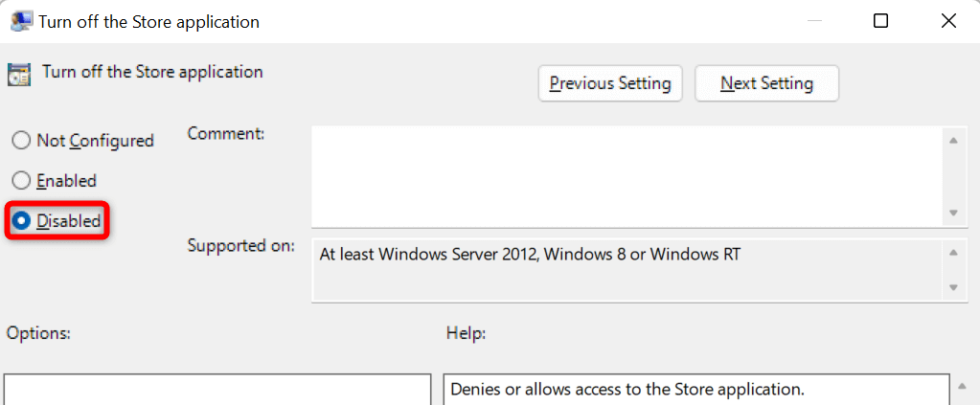
Task: Select the Enabled radio button
Action: 21,181
